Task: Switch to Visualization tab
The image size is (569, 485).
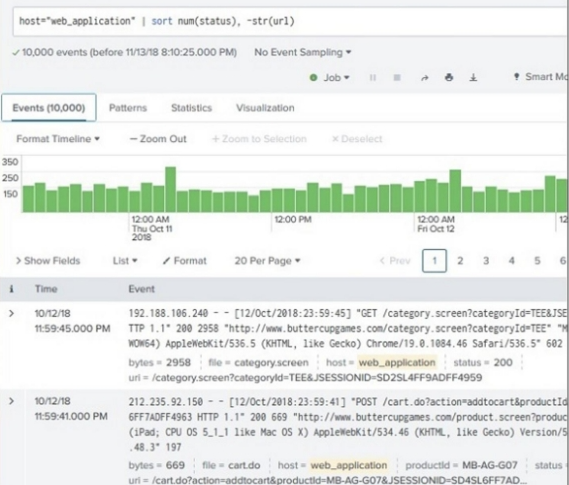Action: pyautogui.click(x=265, y=108)
